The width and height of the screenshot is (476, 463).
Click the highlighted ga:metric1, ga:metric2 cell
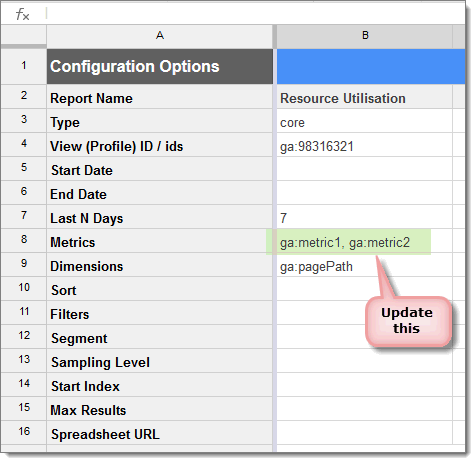349,242
